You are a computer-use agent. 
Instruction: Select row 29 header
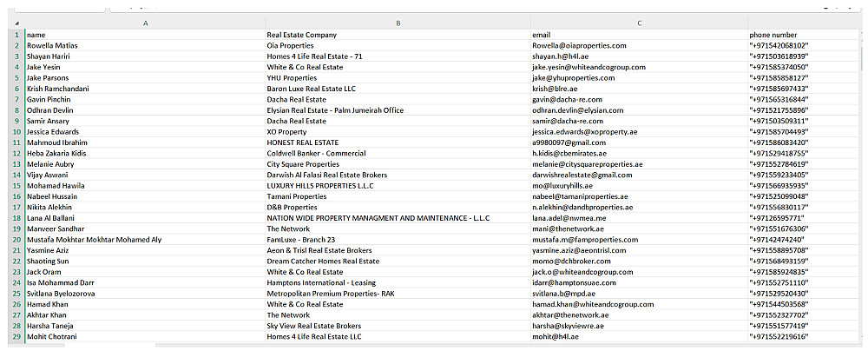[16, 337]
